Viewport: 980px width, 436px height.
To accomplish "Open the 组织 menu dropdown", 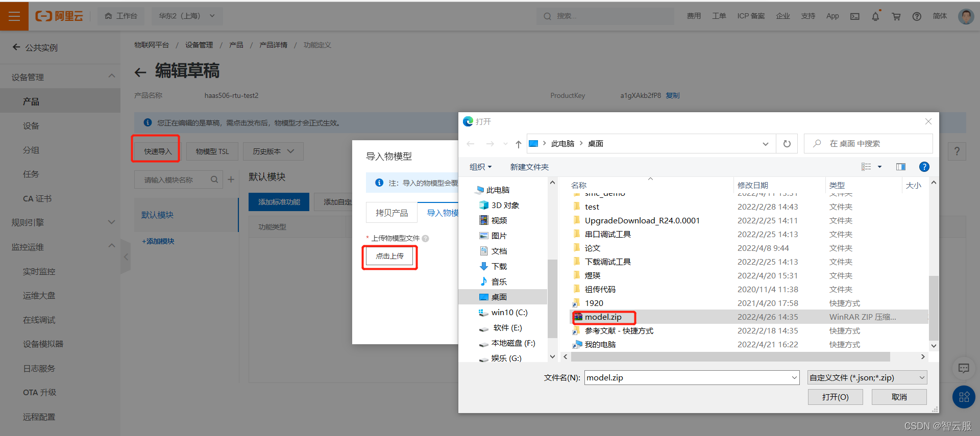I will click(x=480, y=167).
